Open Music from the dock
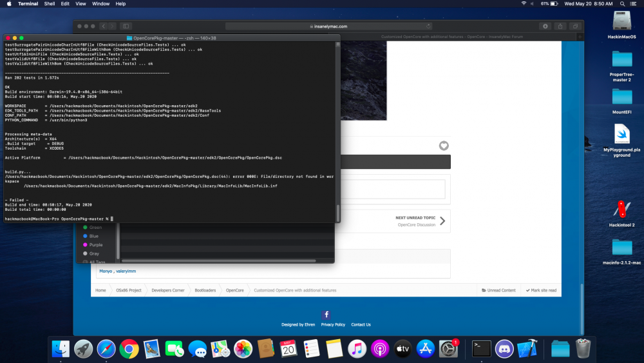644x363 pixels. click(x=357, y=349)
